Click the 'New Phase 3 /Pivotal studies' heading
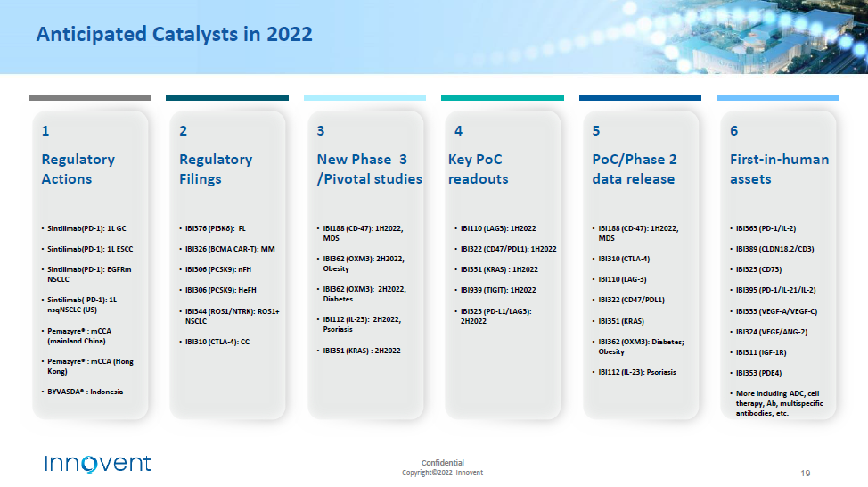The width and height of the screenshot is (868, 487). click(x=369, y=169)
